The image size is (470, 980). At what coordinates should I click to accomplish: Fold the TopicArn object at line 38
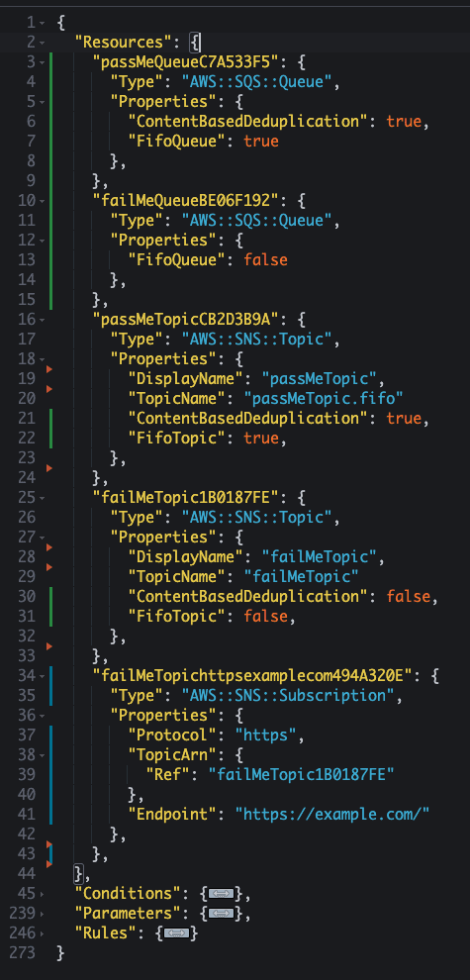[42, 755]
